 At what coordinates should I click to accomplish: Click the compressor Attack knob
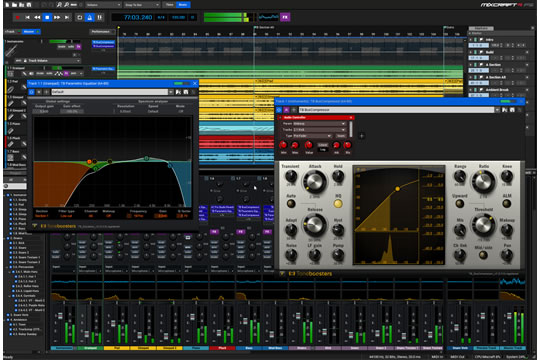tap(314, 182)
